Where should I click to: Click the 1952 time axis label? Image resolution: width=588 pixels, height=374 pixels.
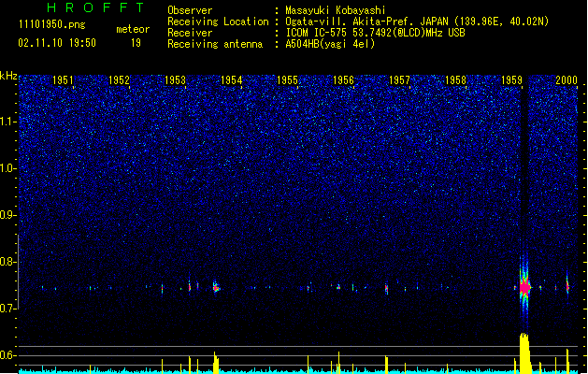click(x=119, y=80)
